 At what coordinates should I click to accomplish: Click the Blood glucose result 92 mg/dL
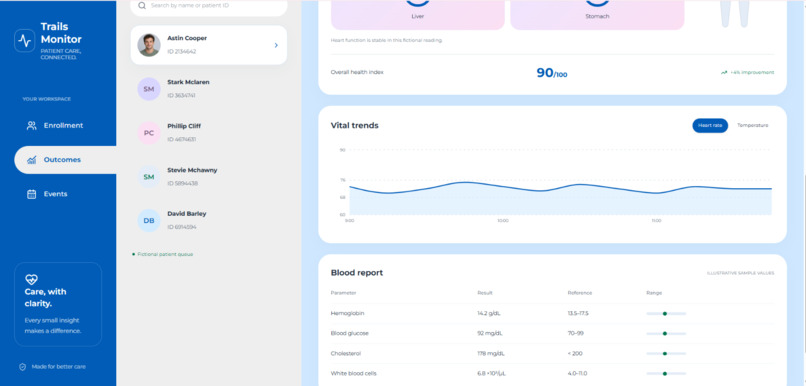point(490,334)
